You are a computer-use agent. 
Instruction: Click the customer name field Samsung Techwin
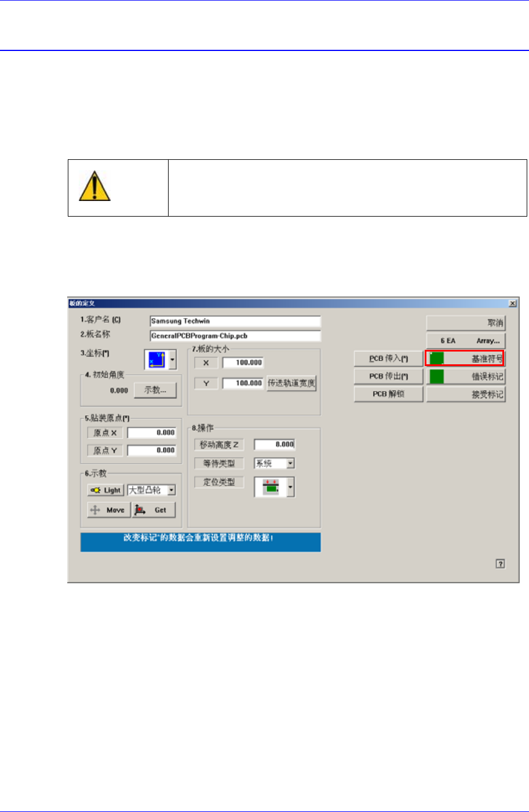(x=235, y=321)
